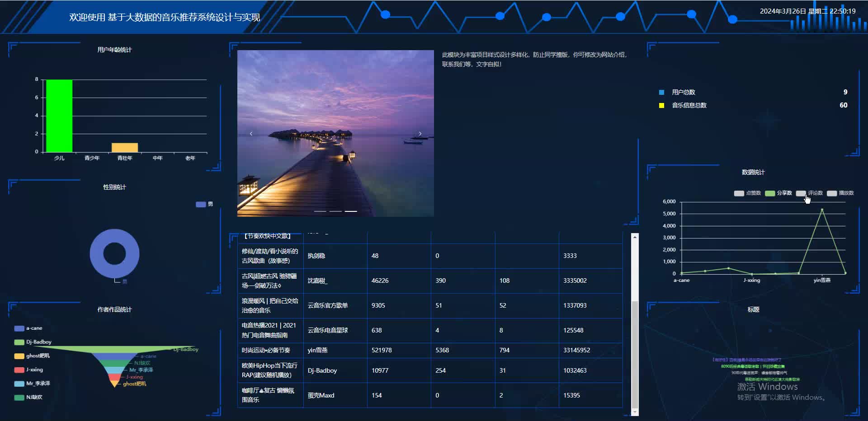Click the 浪漫暖风 playlist title cell
The width and height of the screenshot is (868, 421).
point(270,305)
